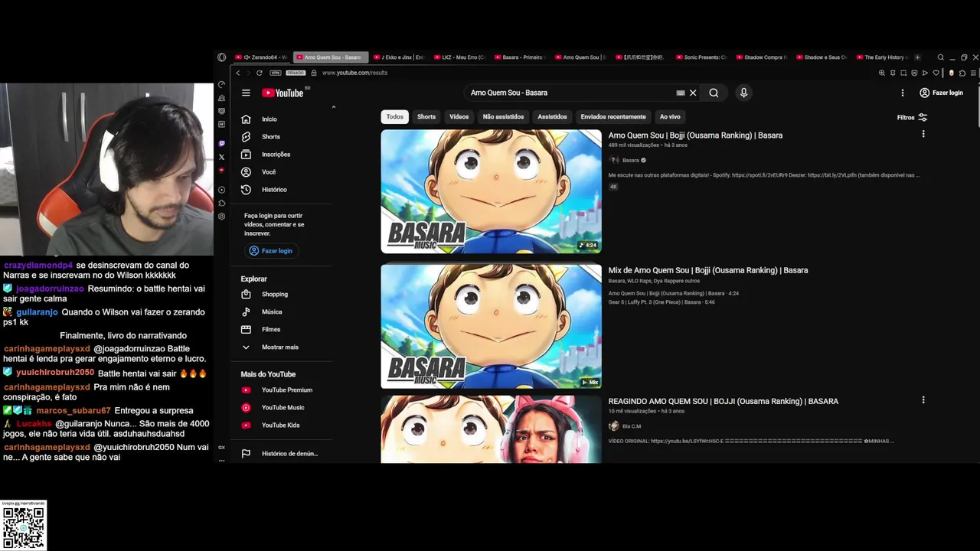Expand Mostrar mais in Explorar
Image resolution: width=980 pixels, height=551 pixels.
282,347
